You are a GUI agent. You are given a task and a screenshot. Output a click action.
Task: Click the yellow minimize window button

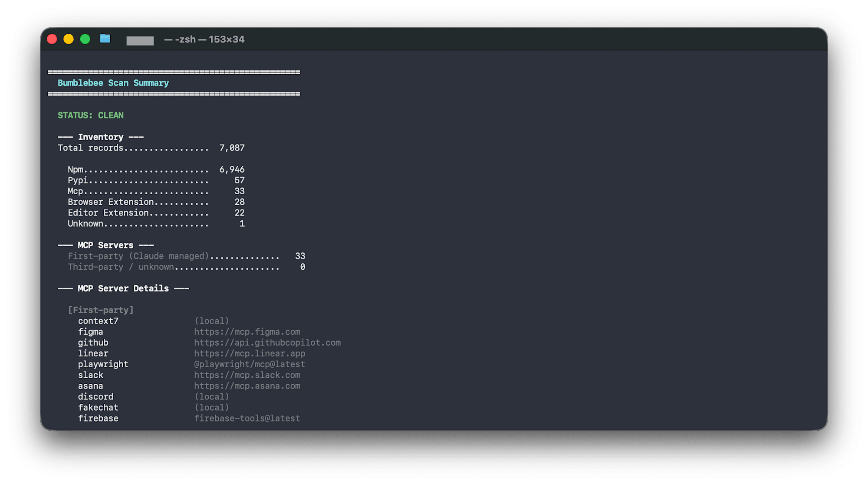(69, 39)
